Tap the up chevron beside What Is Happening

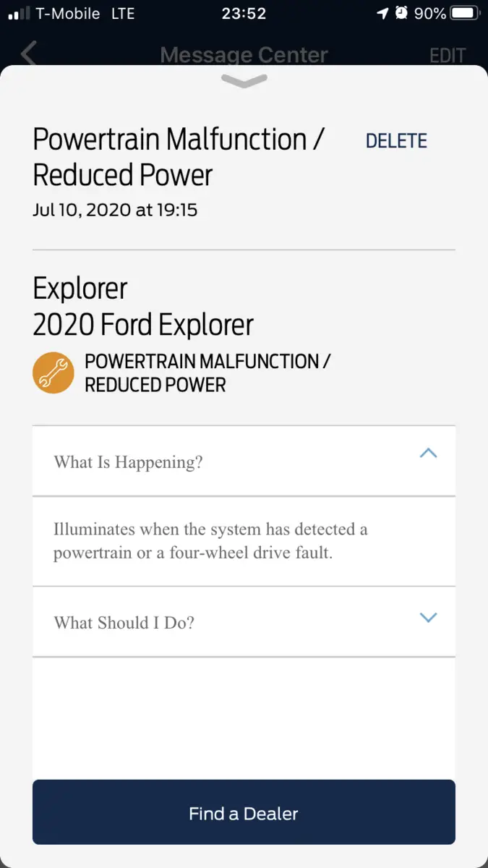[x=429, y=454]
